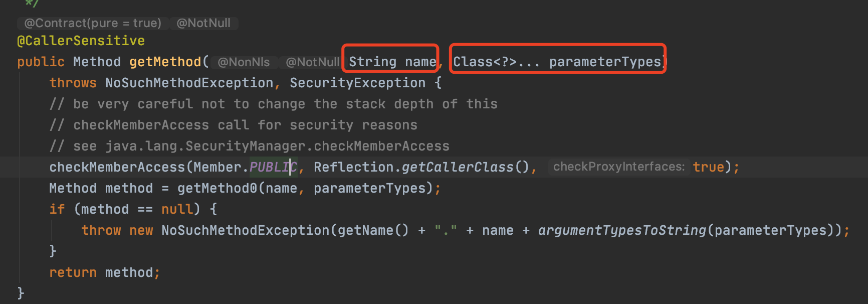Image resolution: width=868 pixels, height=304 pixels.
Task: Click the checkMemberAccess method call
Action: tap(117, 167)
